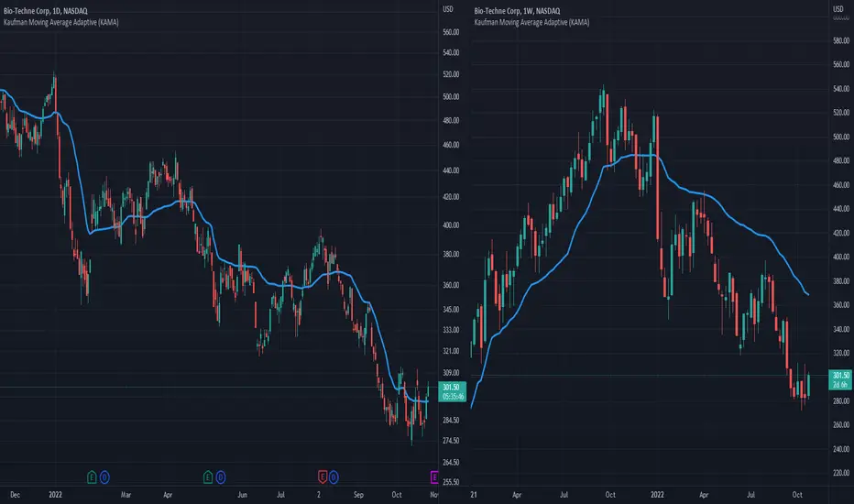Click the 301.50 current price tag on weekly axis
Image resolution: width=854 pixels, height=504 pixels.
841,376
